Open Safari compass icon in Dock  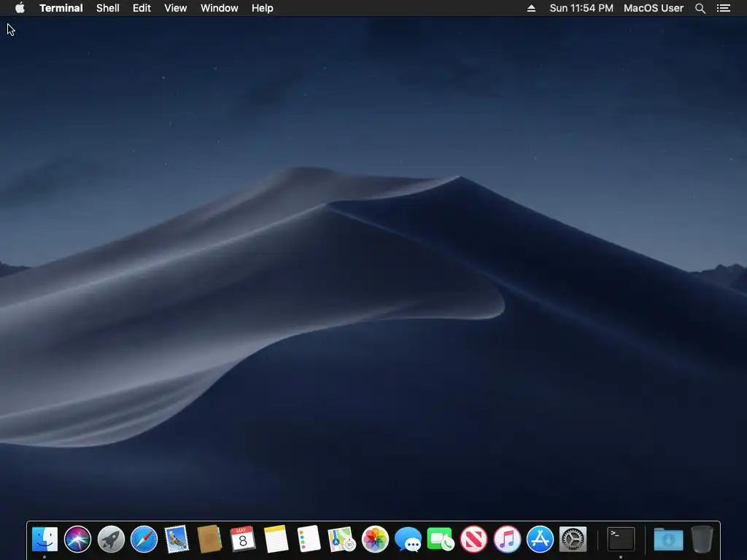144,539
